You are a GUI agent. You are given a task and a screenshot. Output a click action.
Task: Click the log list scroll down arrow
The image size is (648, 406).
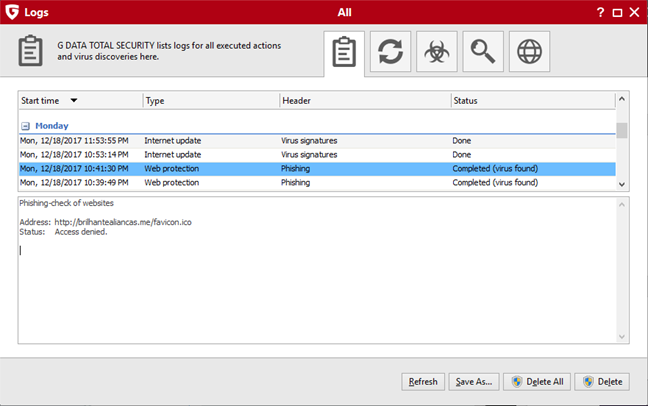tap(621, 184)
